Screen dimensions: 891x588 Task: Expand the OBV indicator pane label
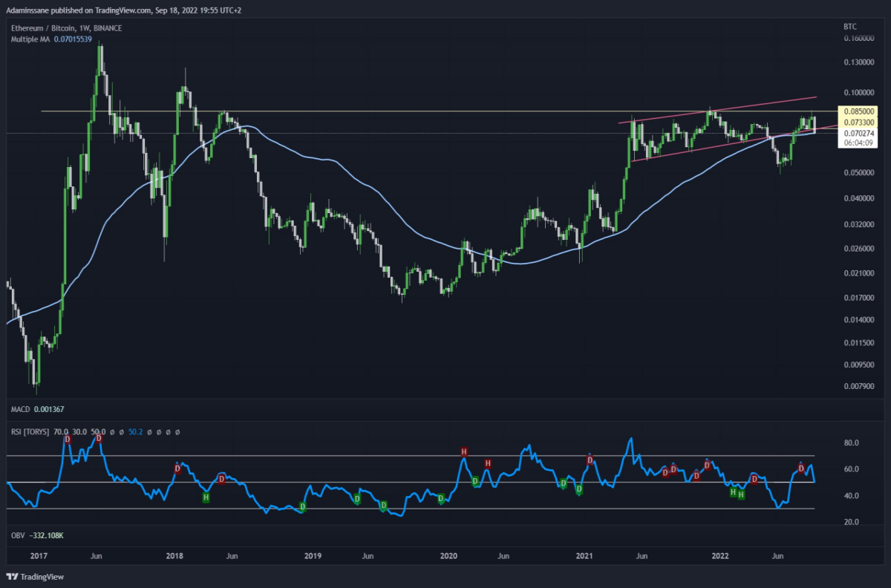(x=17, y=535)
